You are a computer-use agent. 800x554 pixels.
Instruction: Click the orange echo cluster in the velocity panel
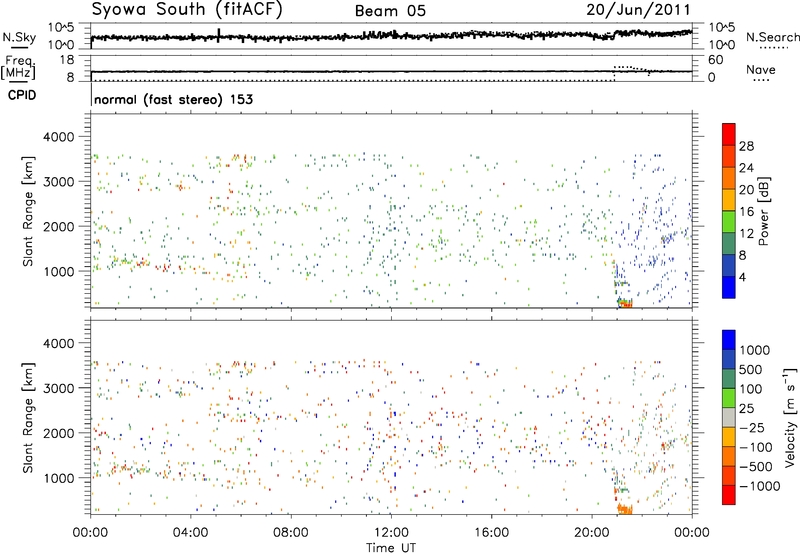pyautogui.click(x=624, y=509)
